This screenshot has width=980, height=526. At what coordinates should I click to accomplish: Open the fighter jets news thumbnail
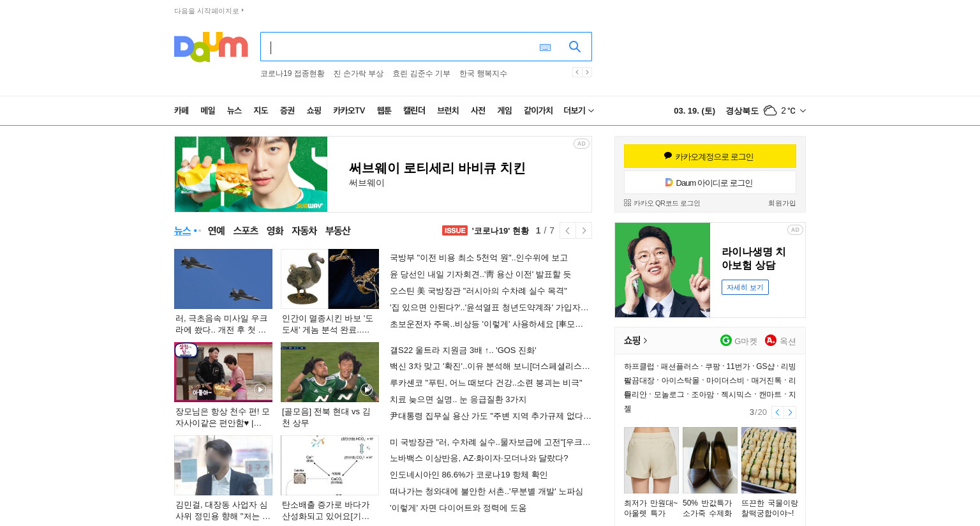(223, 279)
